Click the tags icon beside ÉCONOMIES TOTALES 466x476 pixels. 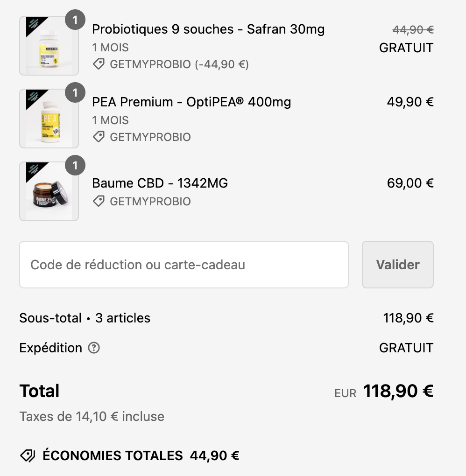tap(28, 455)
